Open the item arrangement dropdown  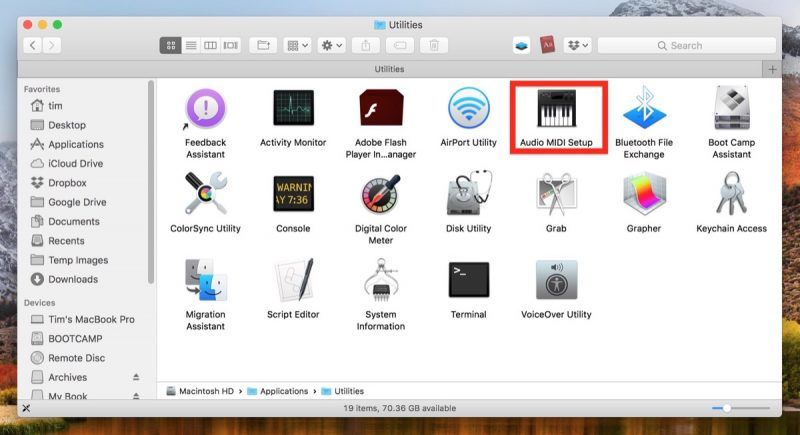[297, 45]
